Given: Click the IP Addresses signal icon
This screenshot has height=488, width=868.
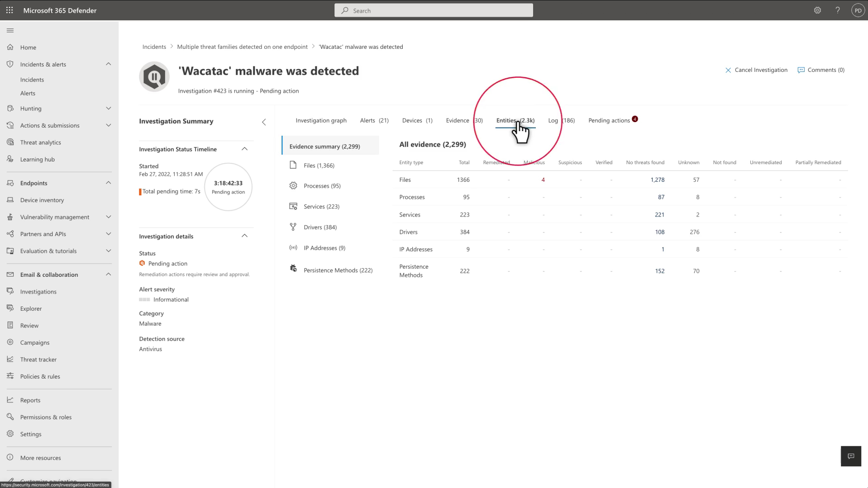Looking at the screenshot, I should click(x=293, y=247).
